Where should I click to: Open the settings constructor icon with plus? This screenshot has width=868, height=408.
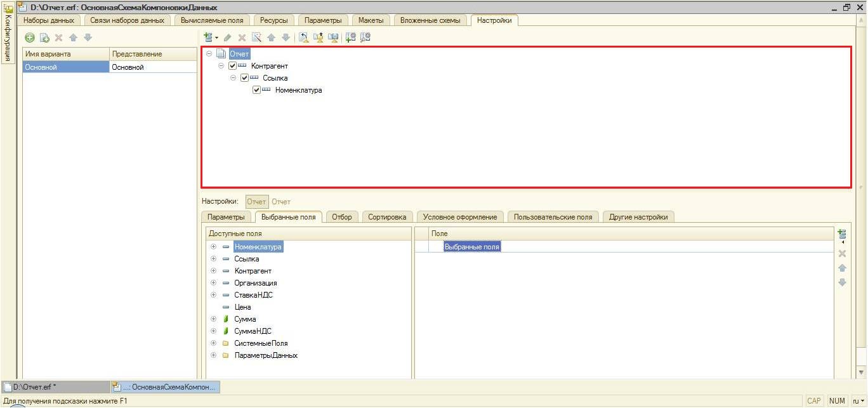(x=350, y=38)
